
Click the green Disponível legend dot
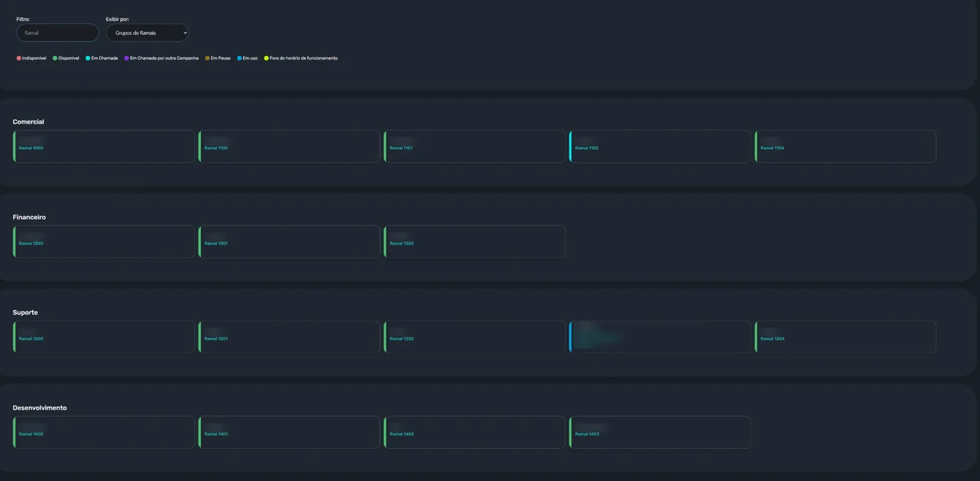click(55, 58)
